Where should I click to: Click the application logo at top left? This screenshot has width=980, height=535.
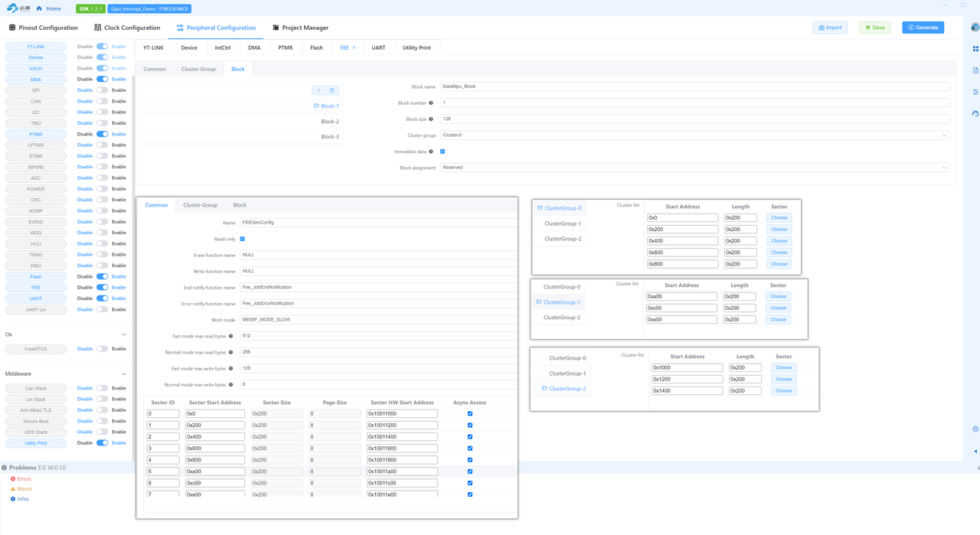tap(18, 8)
